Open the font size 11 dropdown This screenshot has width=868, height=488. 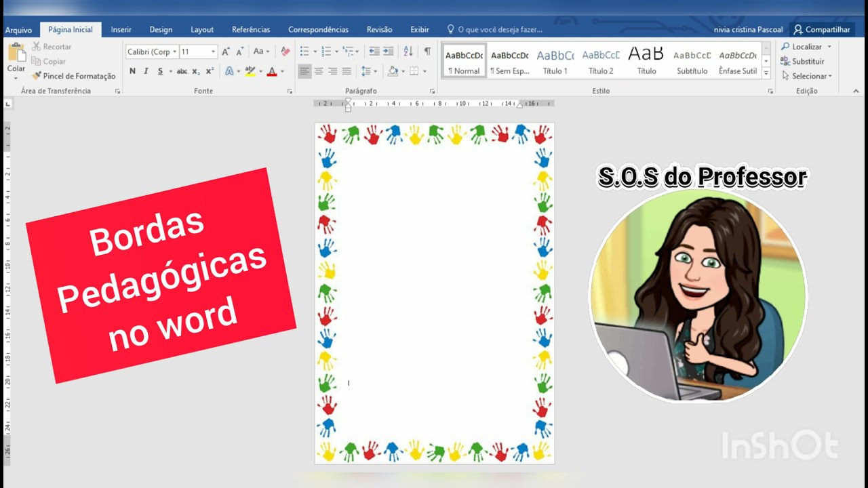213,52
